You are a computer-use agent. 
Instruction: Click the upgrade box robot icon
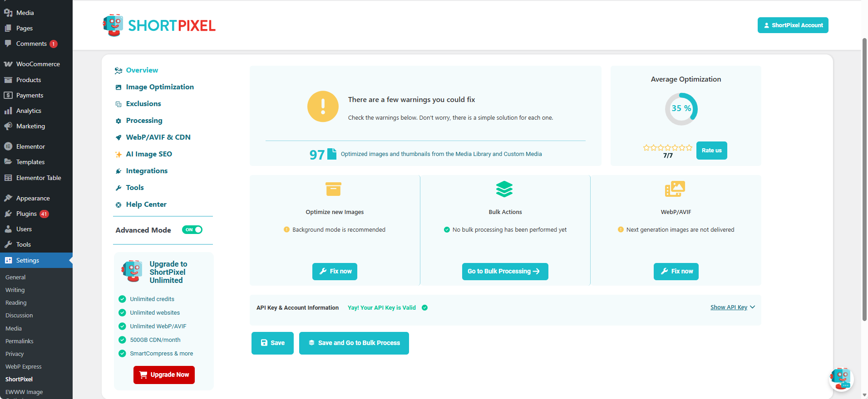coord(132,271)
